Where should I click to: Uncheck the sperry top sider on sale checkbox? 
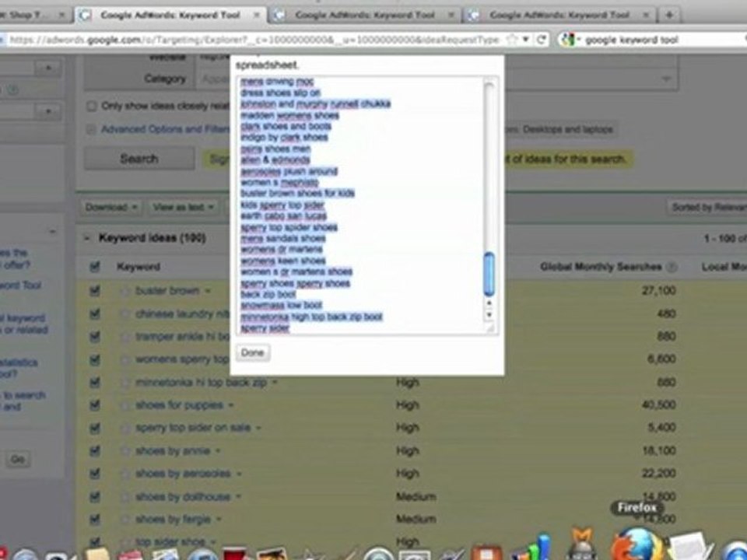[x=95, y=428]
